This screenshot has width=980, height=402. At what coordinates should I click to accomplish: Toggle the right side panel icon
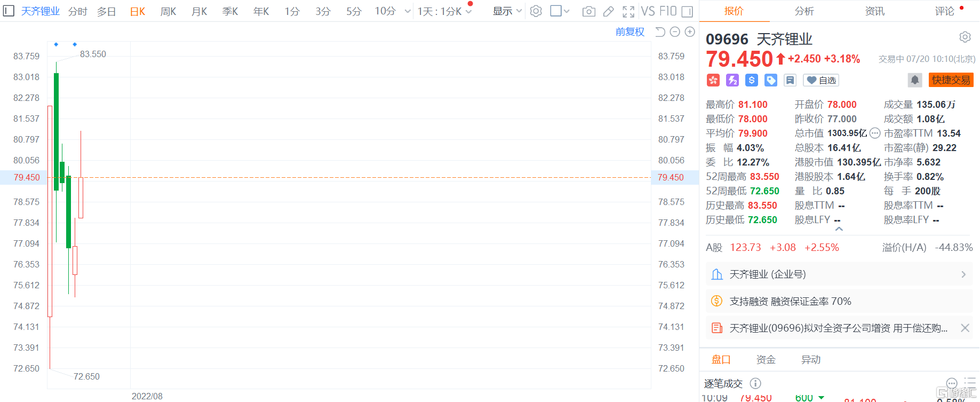coord(688,11)
